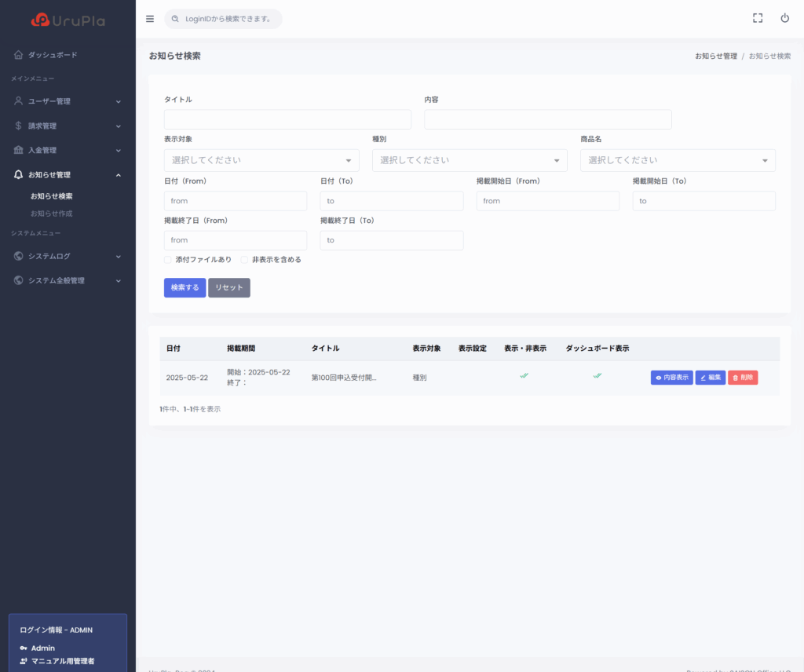Check the 非表示を含める checkbox

pos(245,260)
